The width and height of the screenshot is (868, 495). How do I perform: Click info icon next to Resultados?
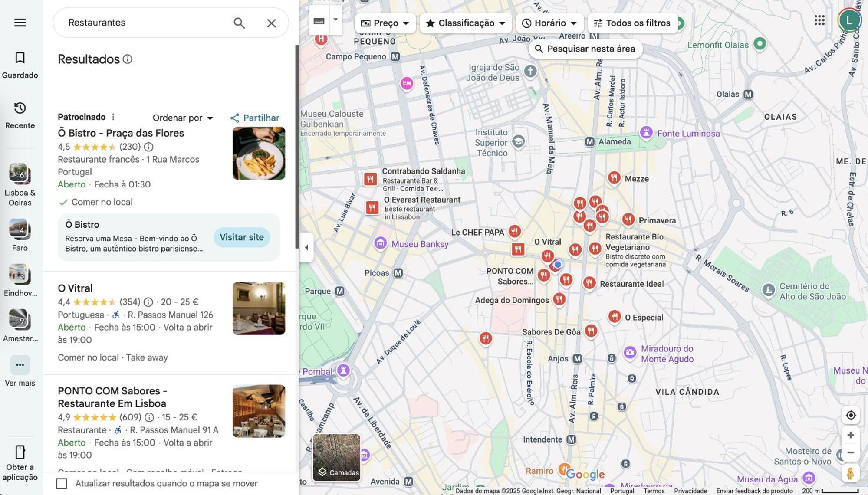[x=127, y=59]
